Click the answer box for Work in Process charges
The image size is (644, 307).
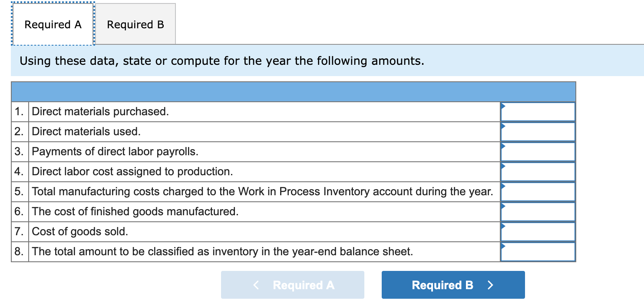tap(540, 191)
